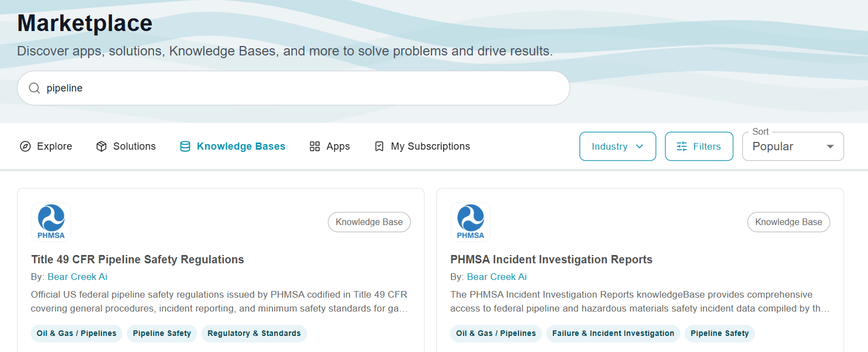Click Knowledge Base badge on Title 49 card
868x352 pixels.
tap(369, 222)
